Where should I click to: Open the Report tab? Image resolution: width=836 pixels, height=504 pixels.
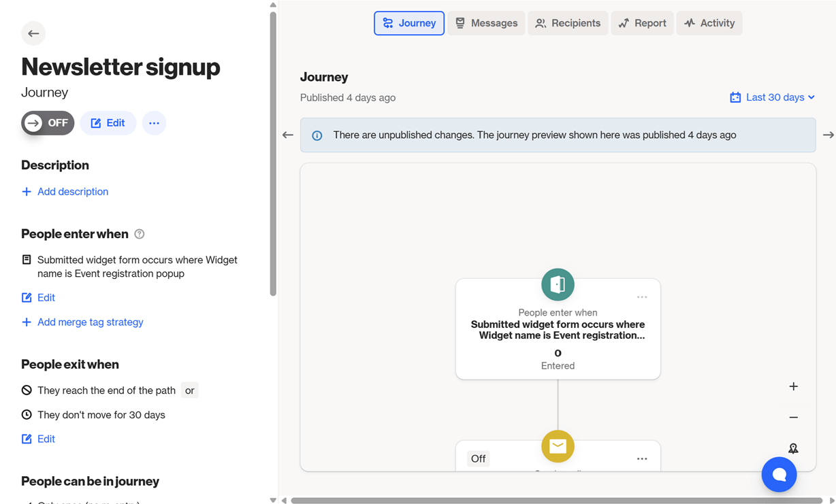click(642, 23)
